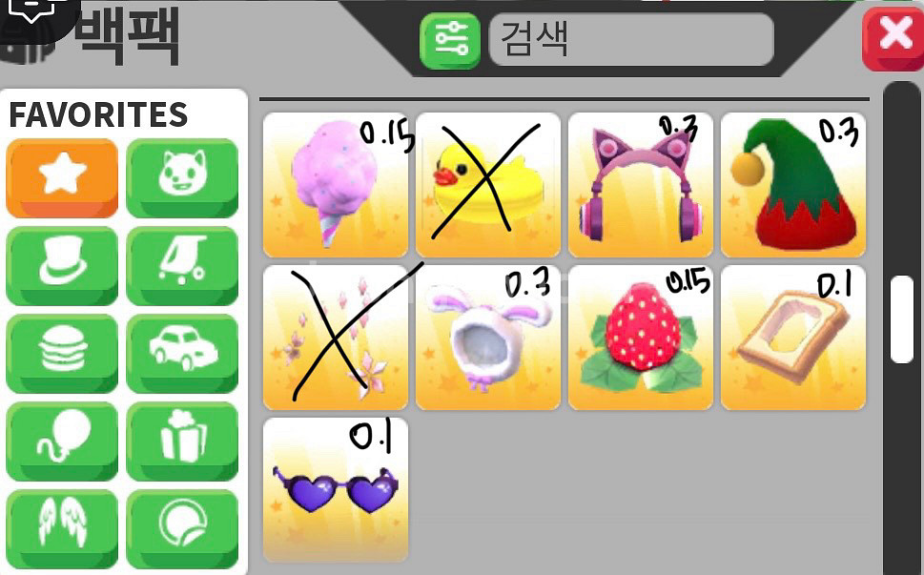The image size is (924, 575).
Task: Select the strawberry item
Action: (x=641, y=338)
